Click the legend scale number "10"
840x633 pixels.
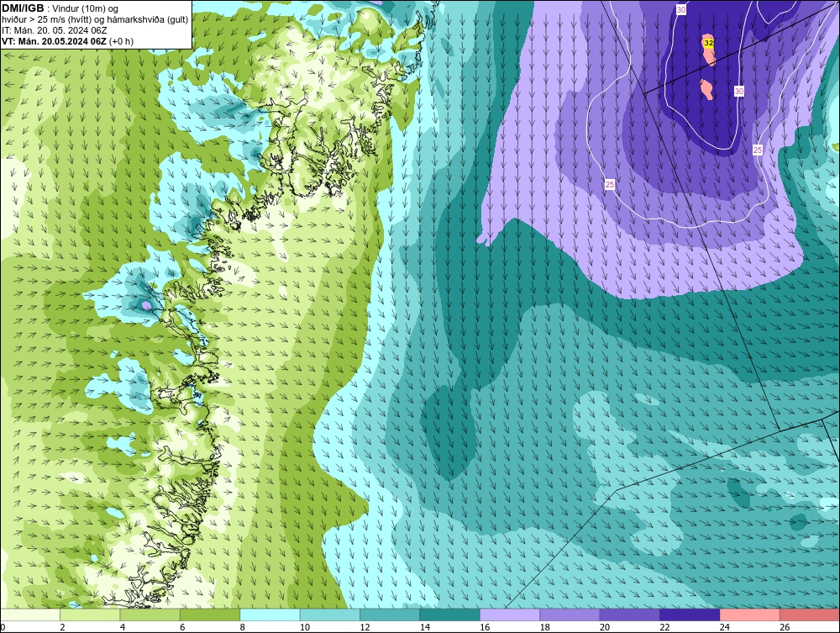click(305, 627)
